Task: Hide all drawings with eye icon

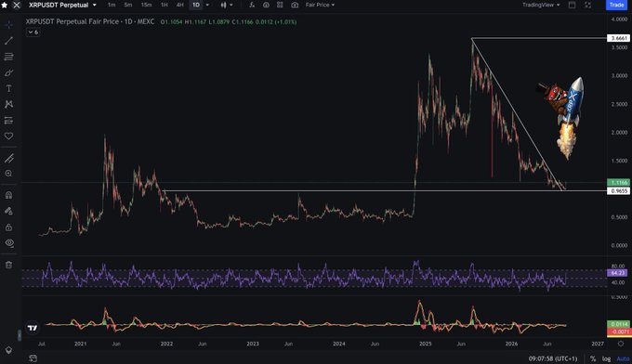Action: tap(8, 242)
